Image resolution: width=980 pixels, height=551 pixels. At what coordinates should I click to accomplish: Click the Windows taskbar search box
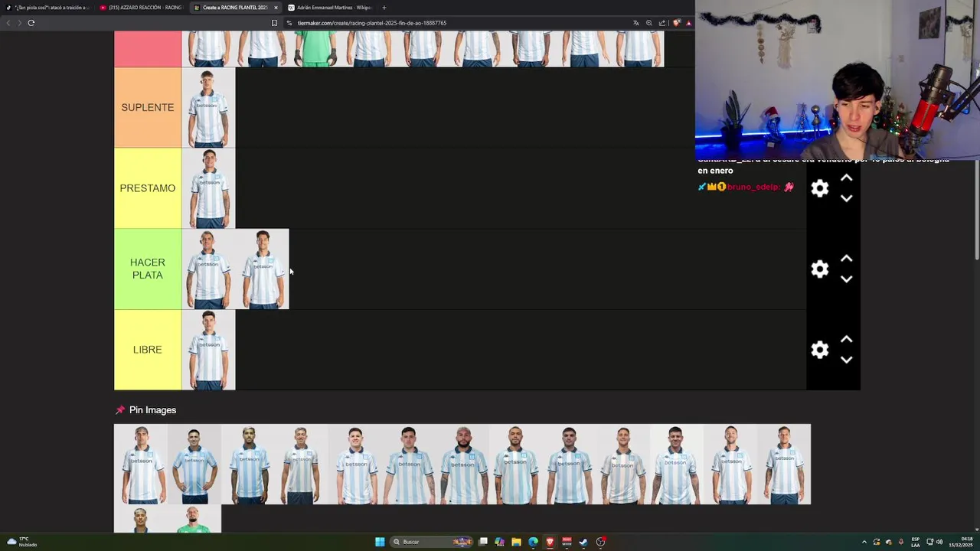click(x=431, y=542)
